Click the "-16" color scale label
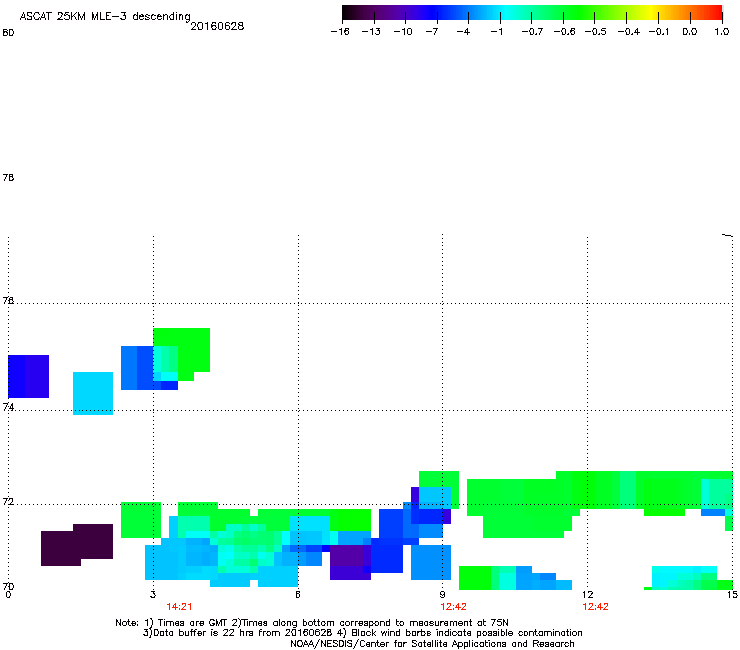 click(340, 32)
